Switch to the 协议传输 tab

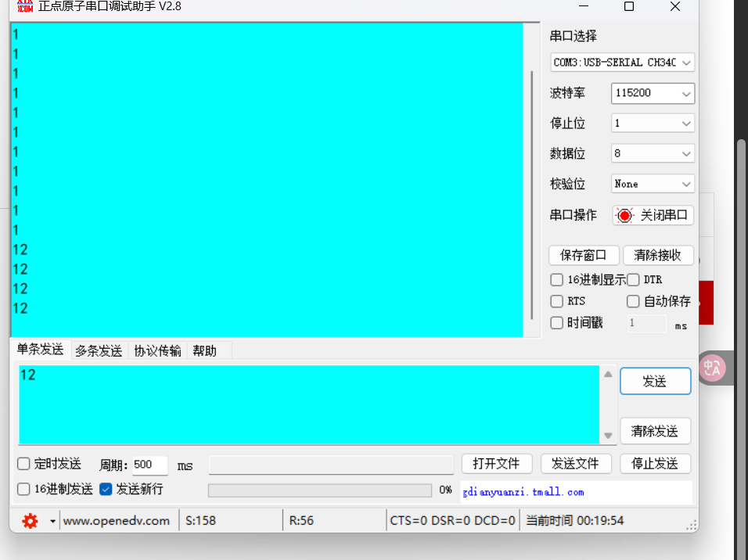click(x=157, y=351)
